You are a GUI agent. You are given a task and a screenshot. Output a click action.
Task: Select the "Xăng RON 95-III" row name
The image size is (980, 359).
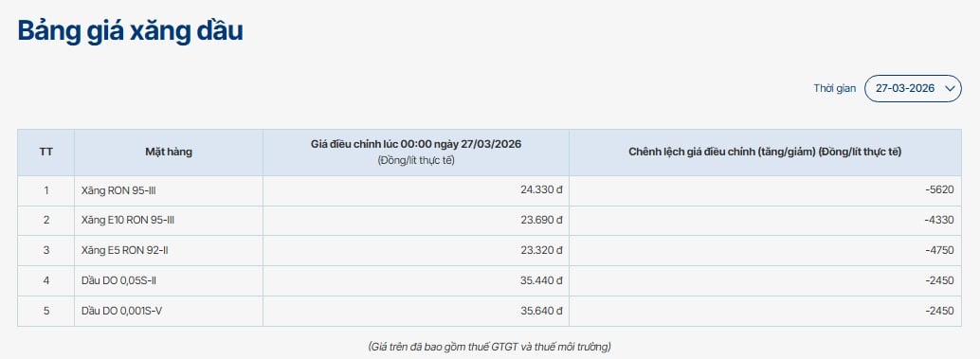coord(118,190)
